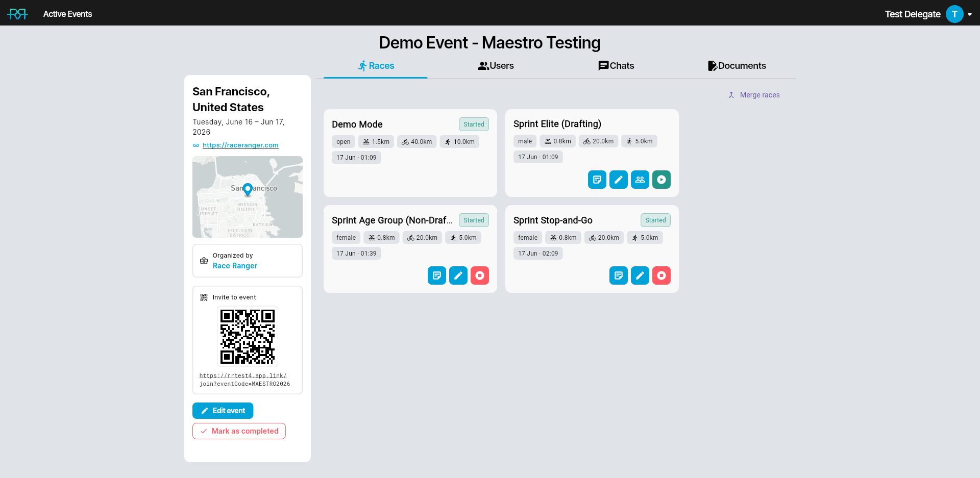Click the Started badge on Sprint Stop-and-Go
The height and width of the screenshot is (478, 980).
(655, 220)
